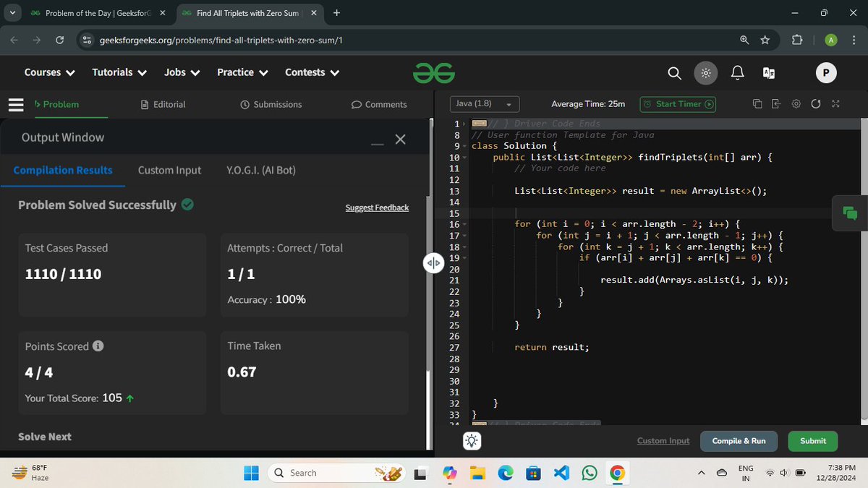Unfold the collapsed driver code on line 1
Image resolution: width=868 pixels, height=488 pixels.
[464, 124]
